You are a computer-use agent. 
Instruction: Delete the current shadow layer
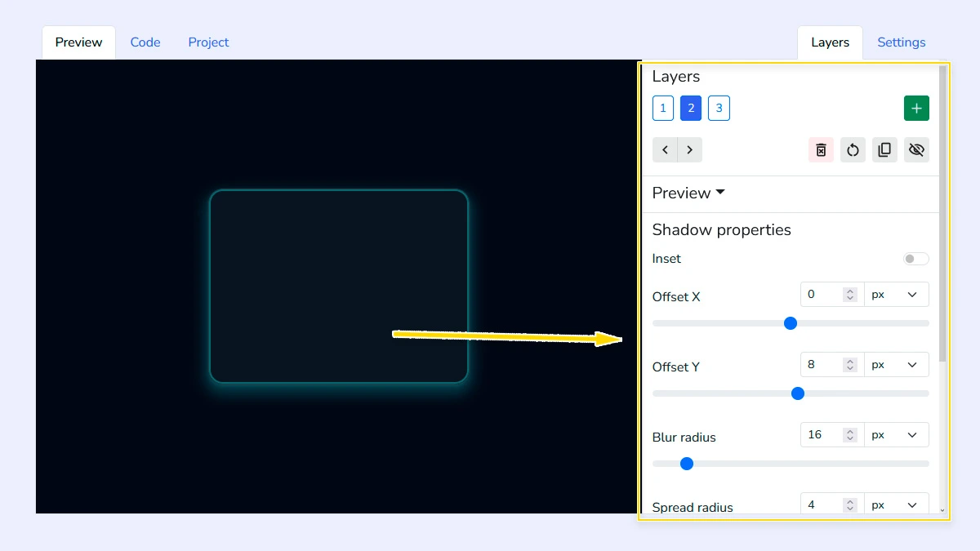click(821, 149)
